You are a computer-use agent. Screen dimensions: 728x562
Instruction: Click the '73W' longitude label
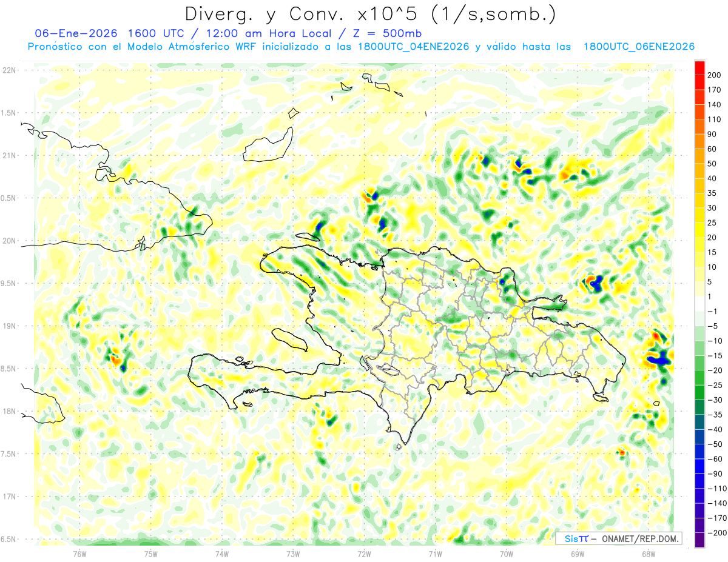pos(293,554)
